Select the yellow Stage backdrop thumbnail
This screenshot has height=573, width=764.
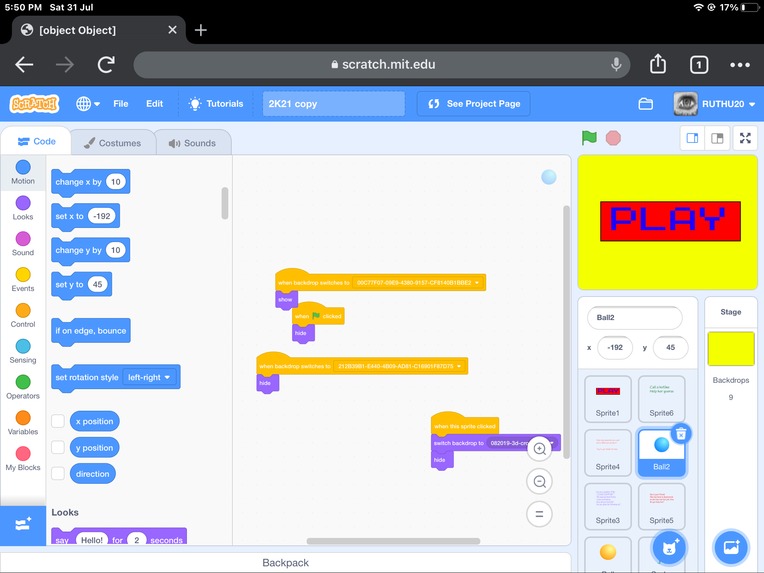click(x=731, y=348)
